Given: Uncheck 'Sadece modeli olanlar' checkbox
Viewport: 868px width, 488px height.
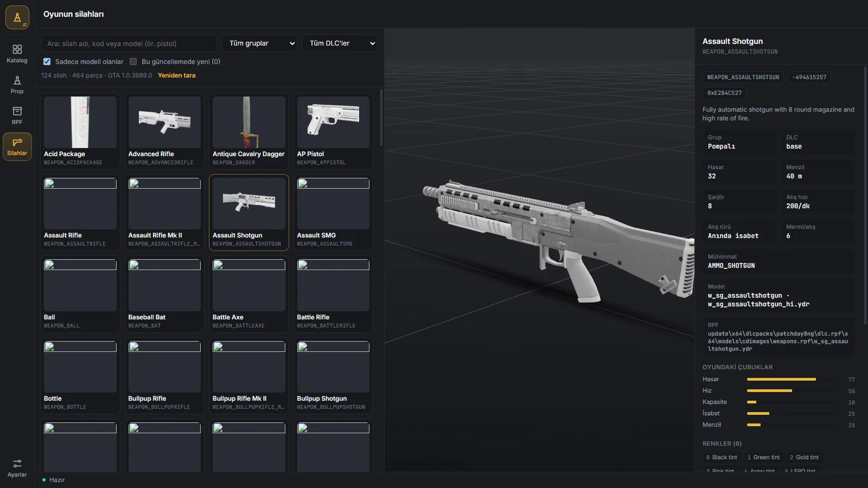Looking at the screenshot, I should (x=47, y=62).
